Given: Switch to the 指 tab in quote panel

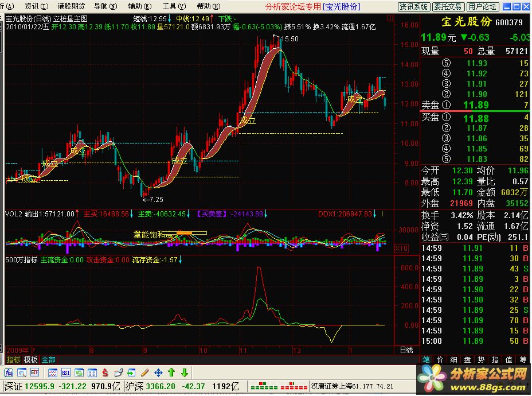Looking at the screenshot, I should click(495, 360).
